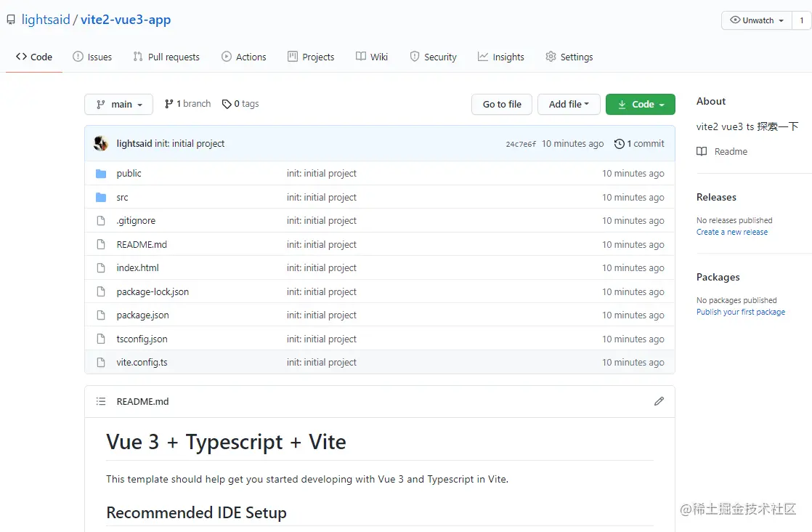
Task: Expand the Add file dropdown
Action: point(569,104)
